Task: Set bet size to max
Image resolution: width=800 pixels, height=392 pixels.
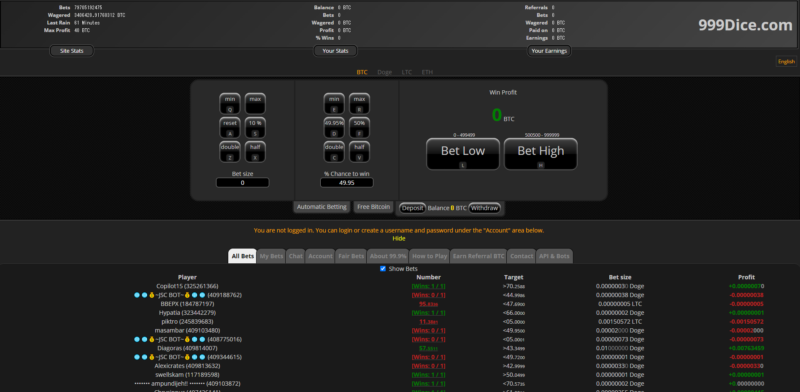Action: (255, 104)
